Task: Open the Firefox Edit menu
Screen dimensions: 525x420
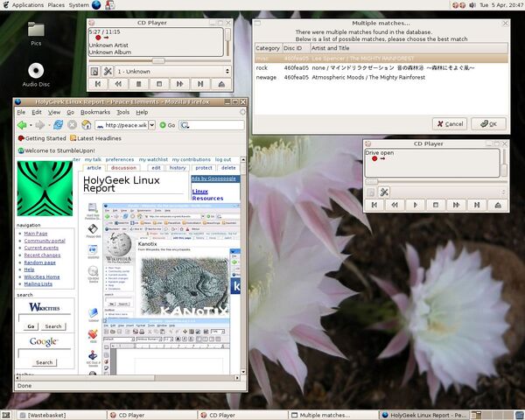Action: click(x=37, y=112)
